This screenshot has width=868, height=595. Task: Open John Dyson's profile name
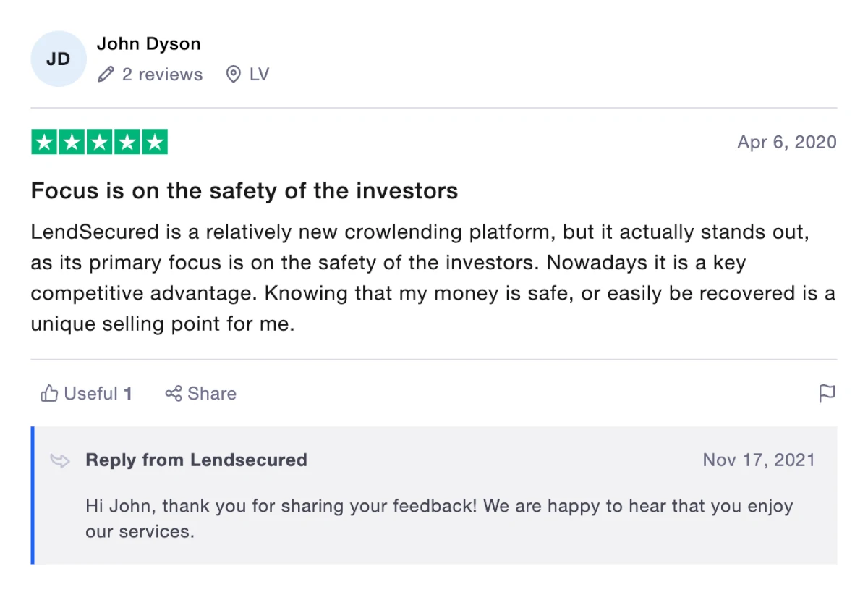point(148,43)
